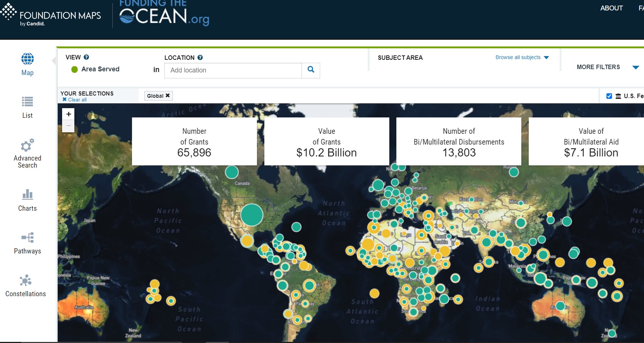Open the ABOUT menu item
644x343 pixels.
(x=611, y=8)
